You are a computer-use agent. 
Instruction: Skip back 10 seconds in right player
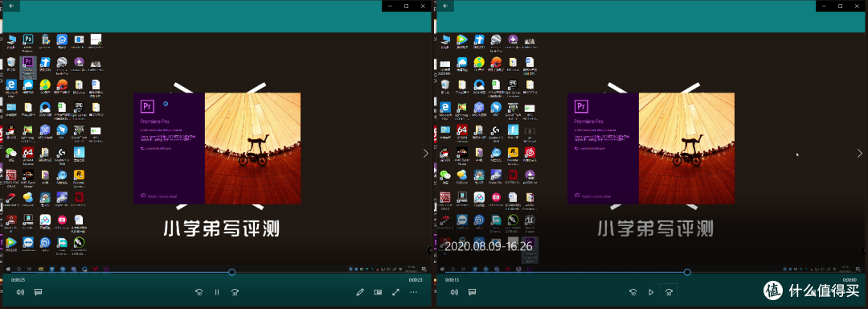[x=633, y=292]
